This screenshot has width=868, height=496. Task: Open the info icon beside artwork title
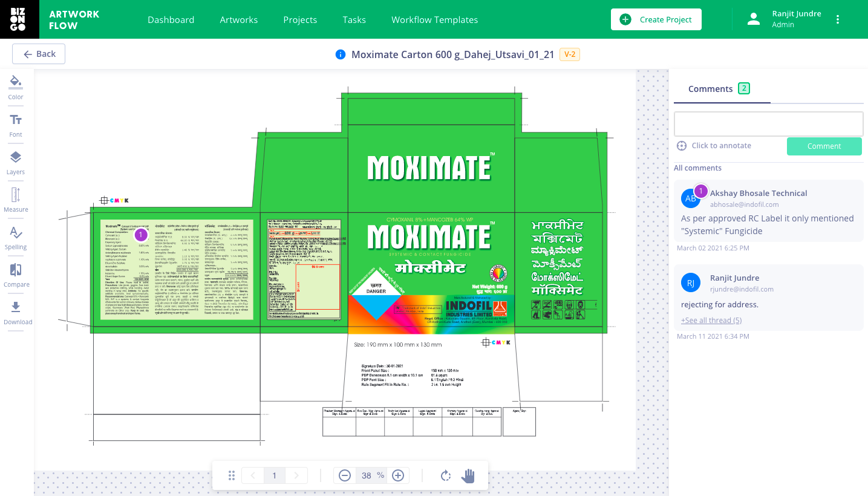coord(341,54)
